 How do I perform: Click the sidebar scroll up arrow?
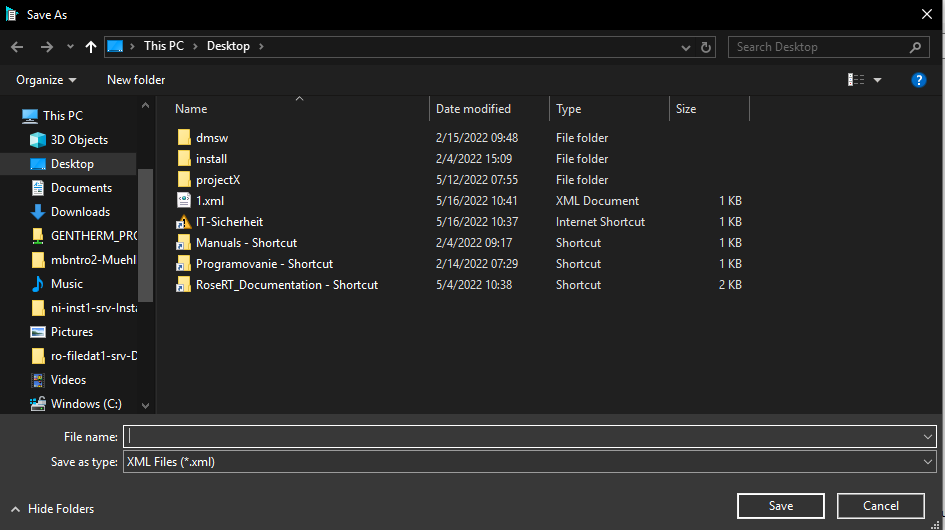coord(145,106)
